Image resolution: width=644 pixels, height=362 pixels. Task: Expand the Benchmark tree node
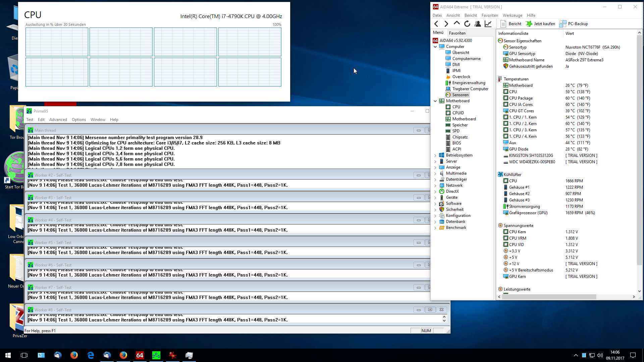tap(435, 228)
